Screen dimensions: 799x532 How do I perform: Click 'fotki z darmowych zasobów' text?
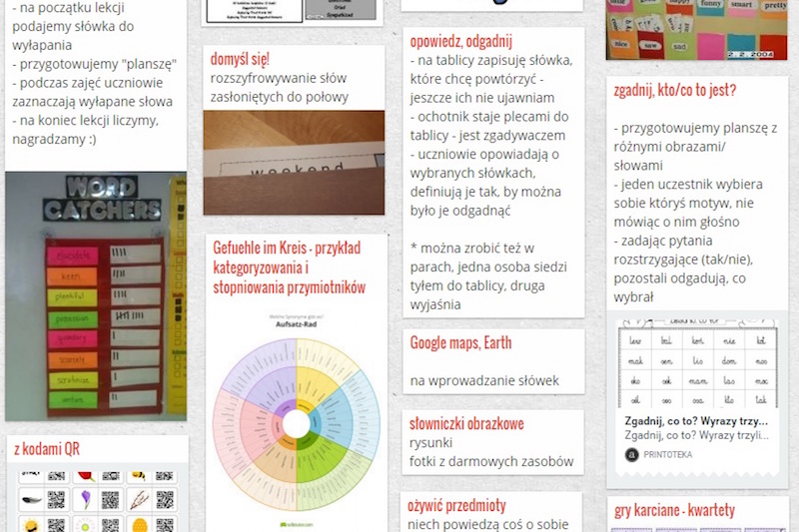[491, 461]
